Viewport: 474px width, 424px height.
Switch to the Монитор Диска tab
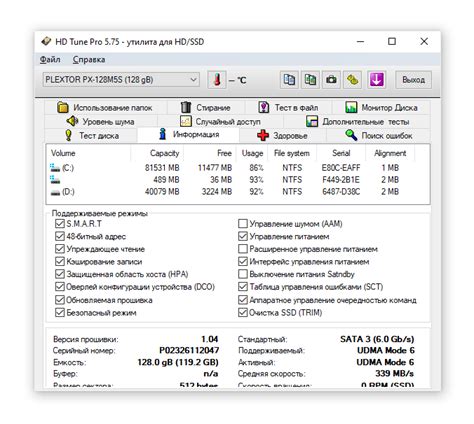pos(381,107)
